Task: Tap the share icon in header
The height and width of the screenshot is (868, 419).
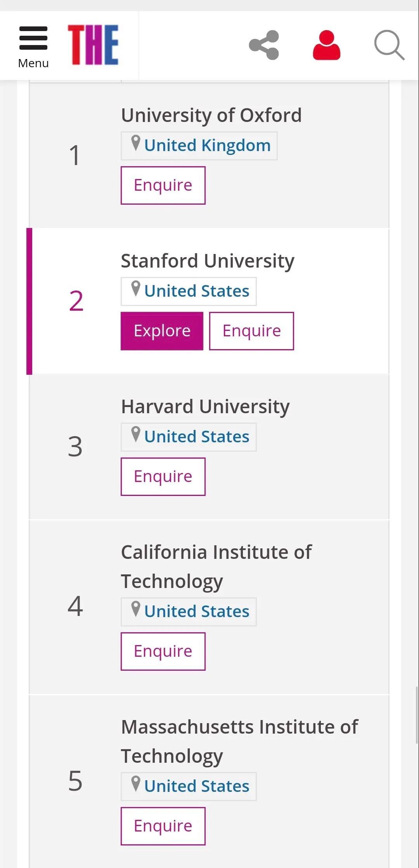Action: click(x=264, y=45)
